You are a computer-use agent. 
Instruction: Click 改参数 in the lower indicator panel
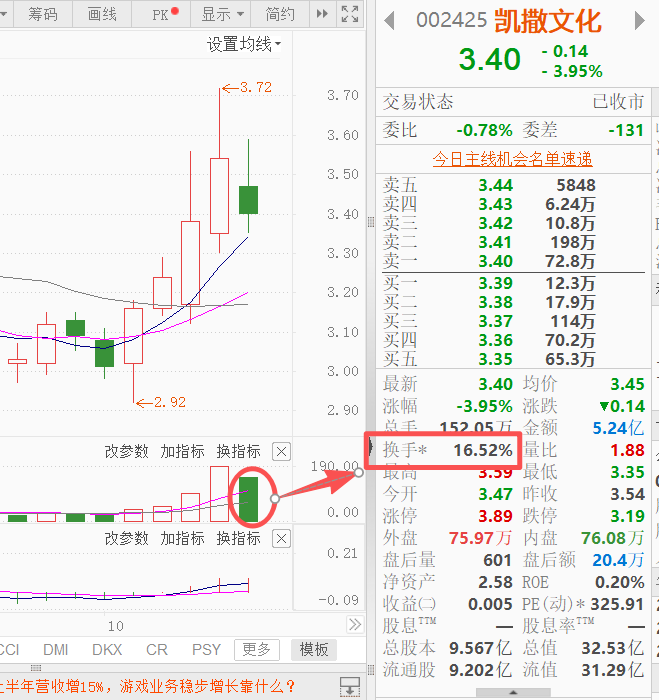126,539
